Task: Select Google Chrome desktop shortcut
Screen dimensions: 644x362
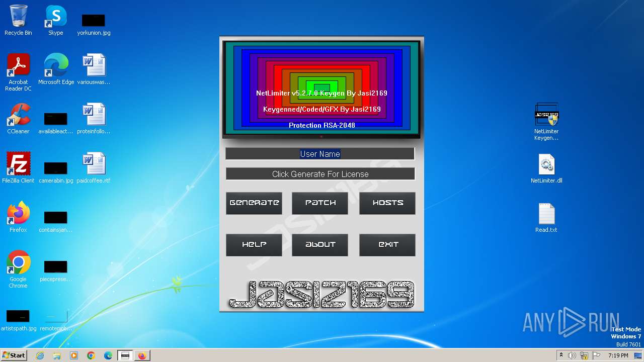Action: click(18, 269)
